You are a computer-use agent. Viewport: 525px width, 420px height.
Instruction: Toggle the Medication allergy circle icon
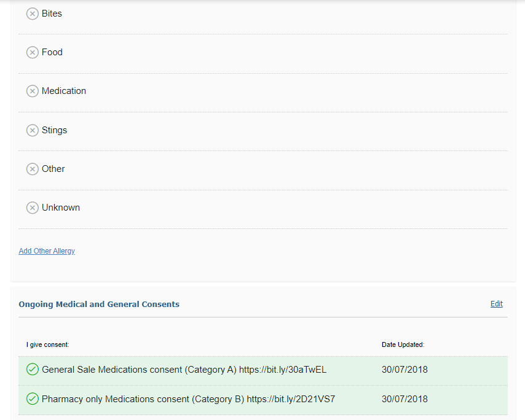pyautogui.click(x=33, y=91)
